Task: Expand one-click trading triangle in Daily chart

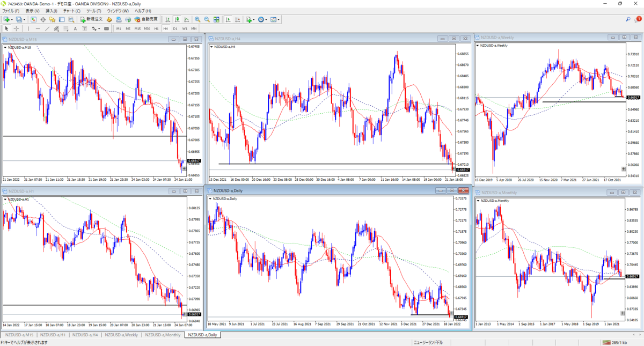Action: (x=210, y=199)
